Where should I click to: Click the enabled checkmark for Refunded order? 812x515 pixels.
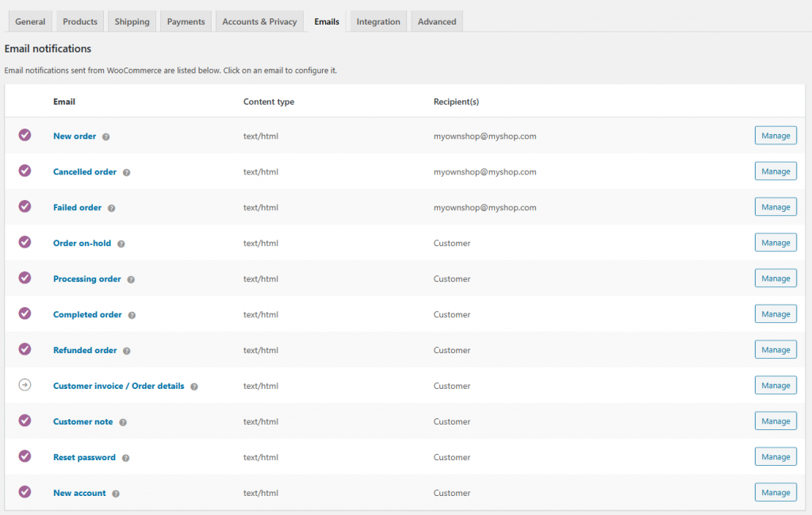25,350
